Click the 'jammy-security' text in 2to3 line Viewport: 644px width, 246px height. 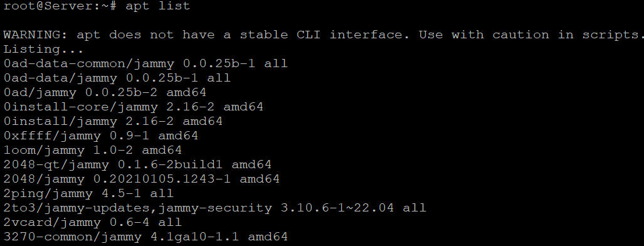click(215, 208)
